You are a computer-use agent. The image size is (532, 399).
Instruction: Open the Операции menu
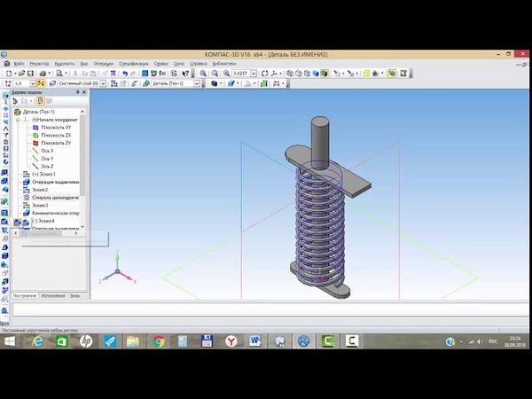(104, 64)
